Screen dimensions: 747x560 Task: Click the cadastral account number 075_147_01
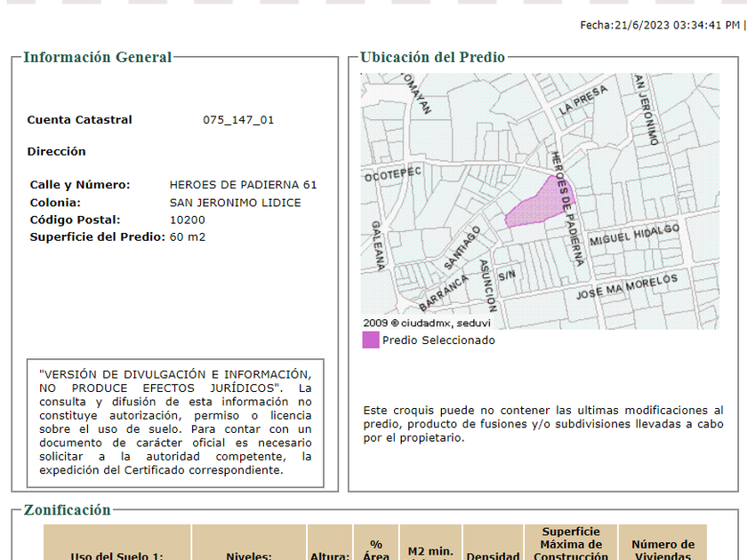tap(238, 120)
